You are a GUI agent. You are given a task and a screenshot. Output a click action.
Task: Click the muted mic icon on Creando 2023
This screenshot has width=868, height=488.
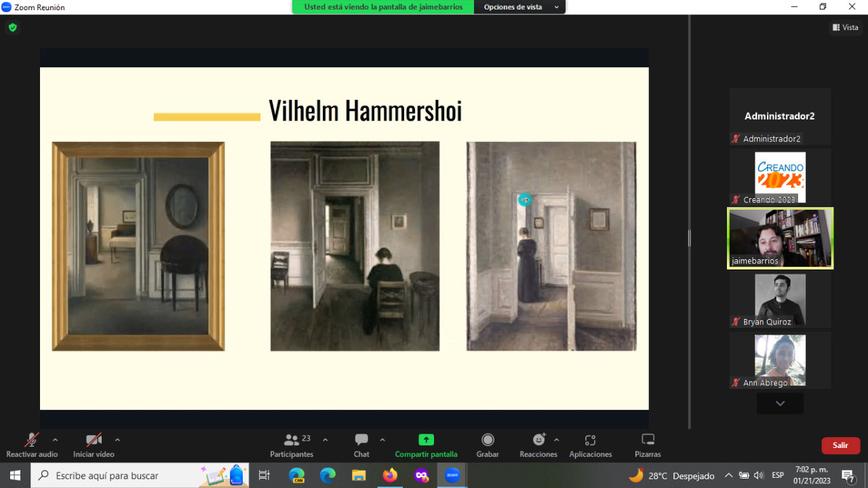736,200
